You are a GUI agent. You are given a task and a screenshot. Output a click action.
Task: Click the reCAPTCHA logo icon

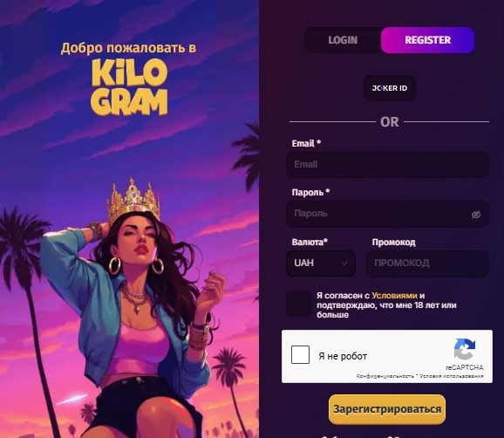[x=465, y=349]
